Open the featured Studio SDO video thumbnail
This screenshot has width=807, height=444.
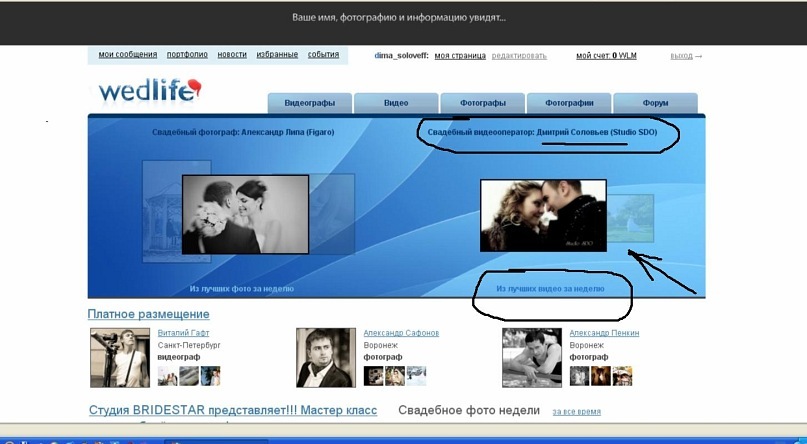(543, 215)
